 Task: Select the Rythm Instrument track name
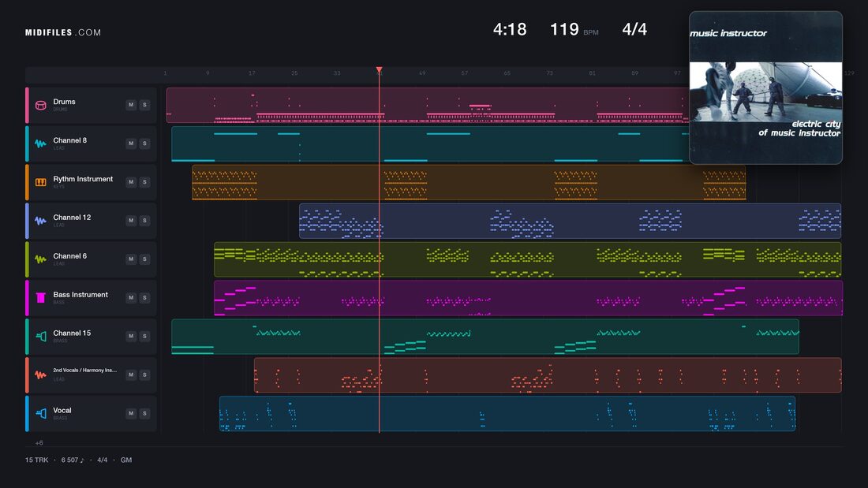click(83, 179)
